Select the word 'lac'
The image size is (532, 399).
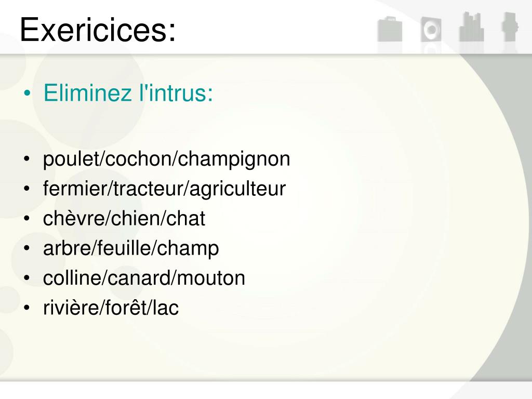pyautogui.click(x=166, y=308)
